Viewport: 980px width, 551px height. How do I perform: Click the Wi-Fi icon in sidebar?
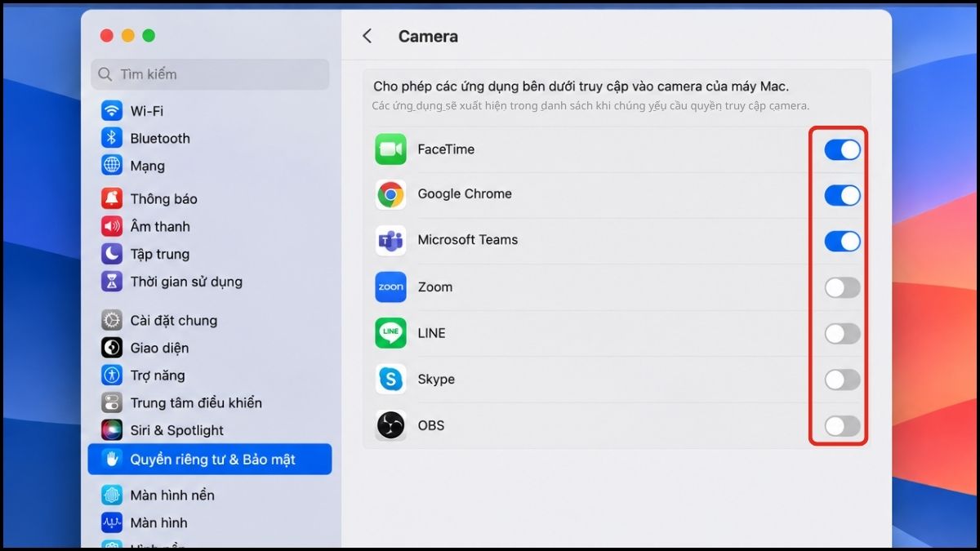coord(112,110)
